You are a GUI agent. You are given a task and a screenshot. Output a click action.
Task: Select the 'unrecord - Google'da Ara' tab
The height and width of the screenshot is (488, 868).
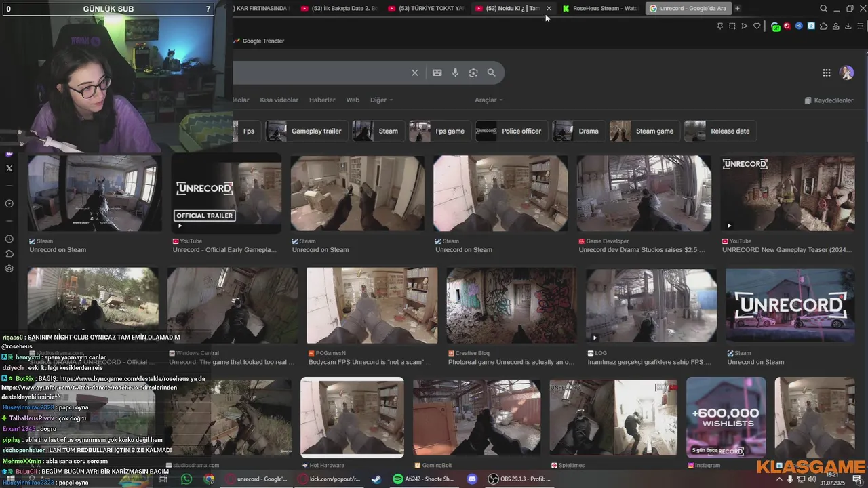point(688,8)
